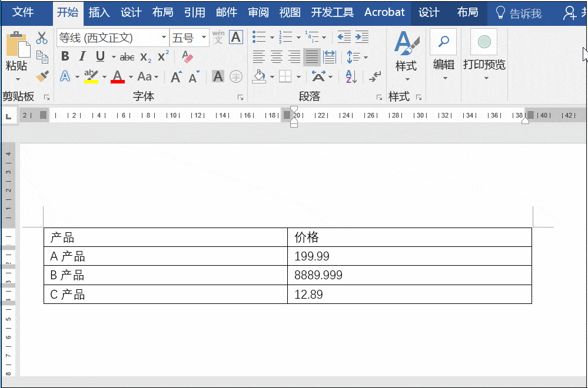The width and height of the screenshot is (588, 388).
Task: Switch to the Review tab
Action: point(258,12)
